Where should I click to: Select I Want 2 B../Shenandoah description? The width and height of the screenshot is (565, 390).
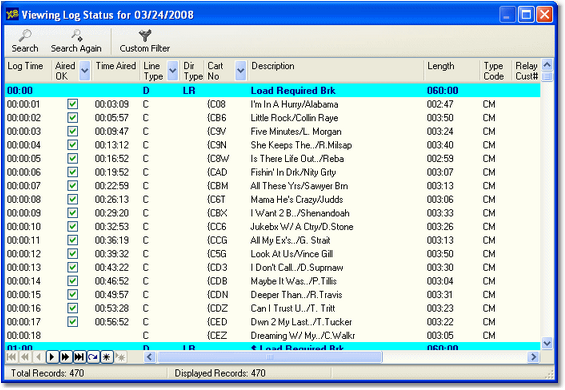[x=300, y=213]
